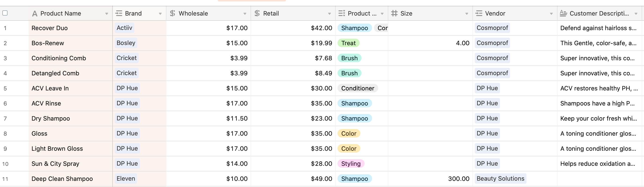This screenshot has height=187, width=644.
Task: Click the Color pill in Light Brown Gloss row
Action: [x=349, y=149]
